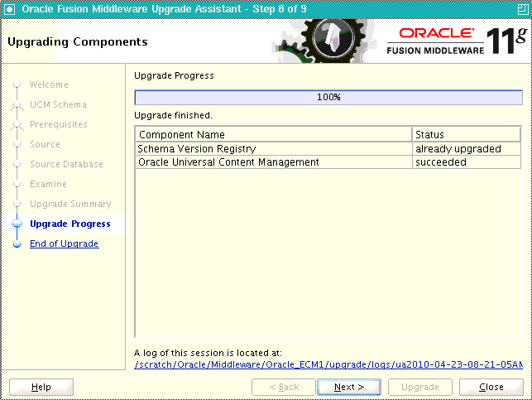Click the 'already upgraded' status cell

[466, 149]
